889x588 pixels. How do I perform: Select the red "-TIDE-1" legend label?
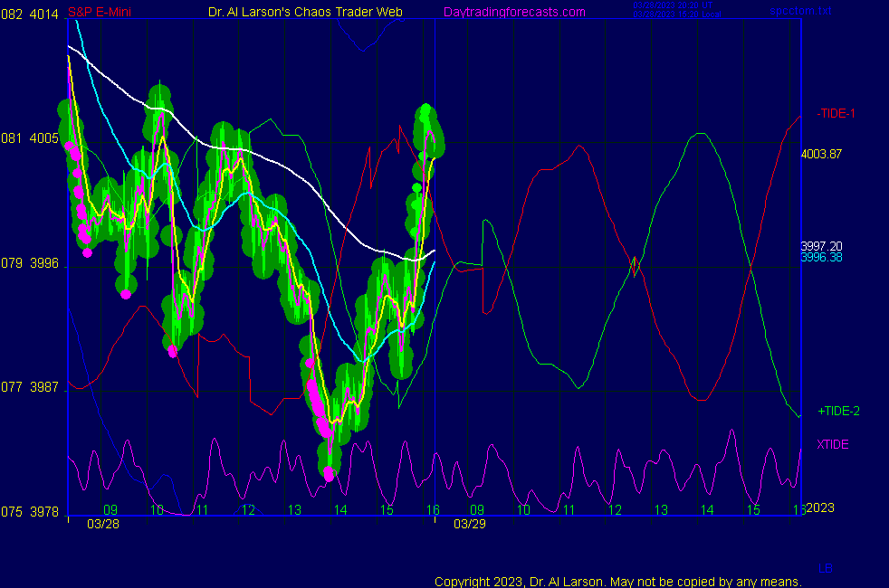pyautogui.click(x=836, y=113)
